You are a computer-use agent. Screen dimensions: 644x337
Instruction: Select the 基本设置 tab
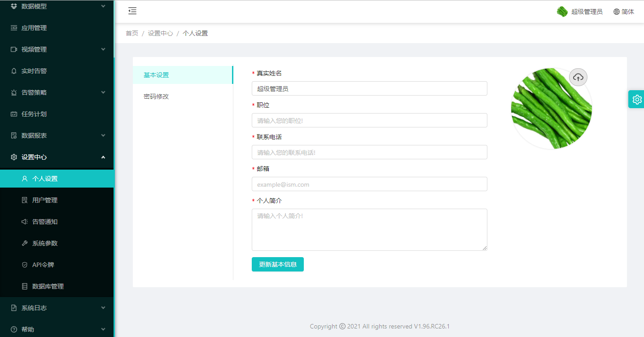click(156, 75)
